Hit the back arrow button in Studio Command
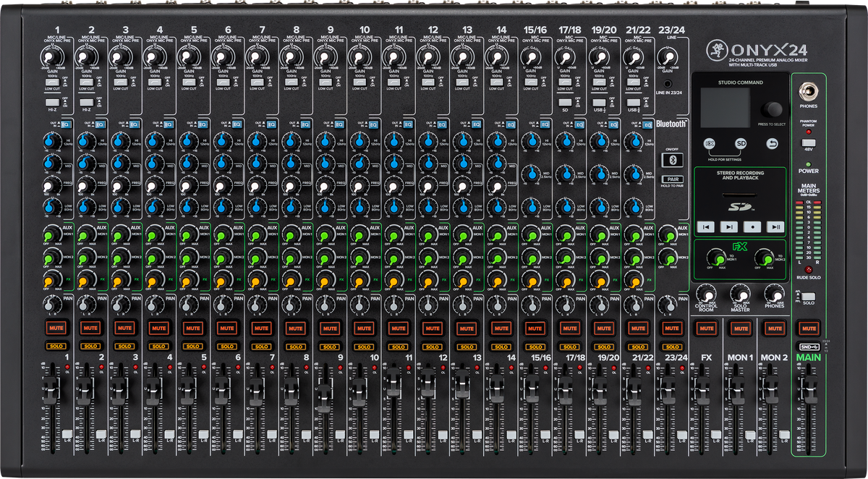This screenshot has width=868, height=479. (x=773, y=143)
